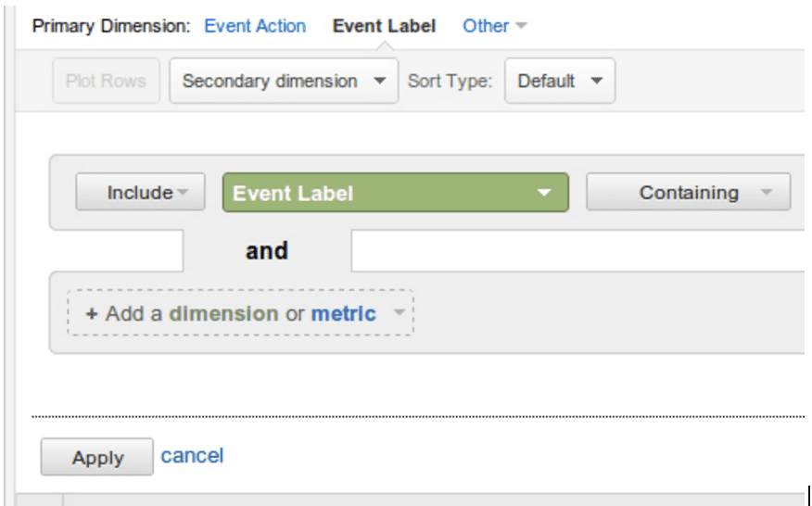Image resolution: width=812 pixels, height=506 pixels.
Task: Open the Include filter dropdown
Action: 140,192
